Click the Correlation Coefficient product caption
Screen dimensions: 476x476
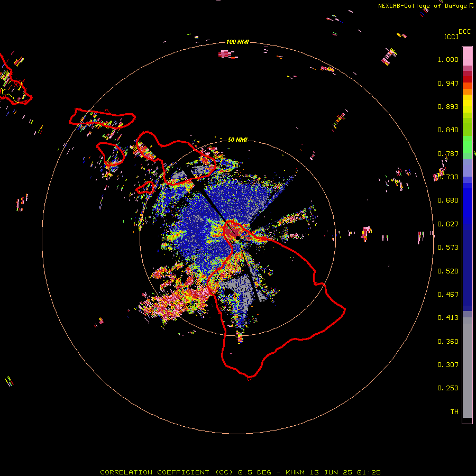[240, 472]
